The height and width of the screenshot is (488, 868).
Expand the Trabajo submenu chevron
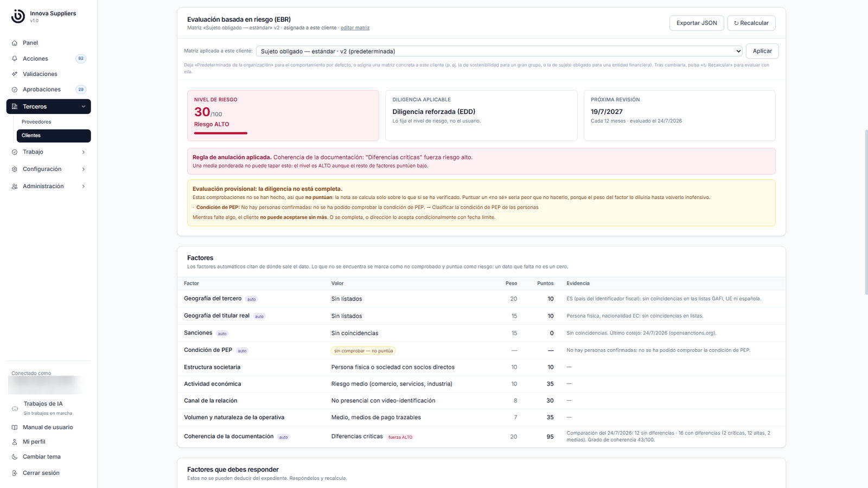pos(83,152)
